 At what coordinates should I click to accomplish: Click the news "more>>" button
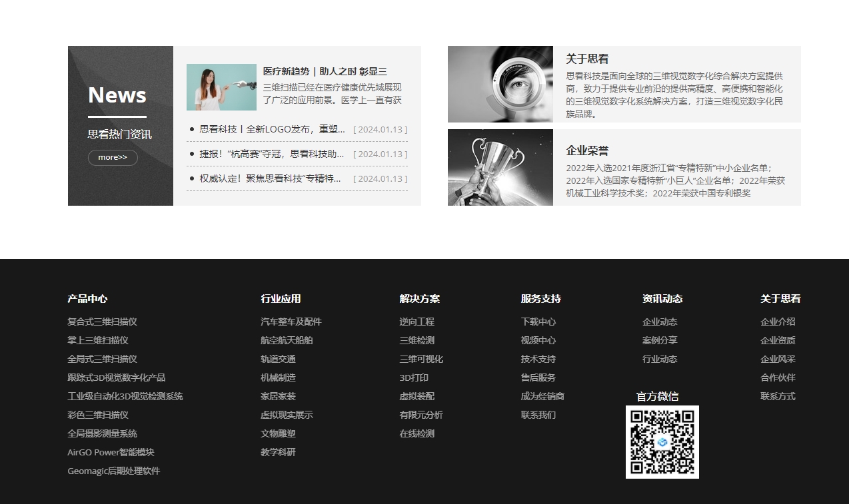[x=113, y=158]
